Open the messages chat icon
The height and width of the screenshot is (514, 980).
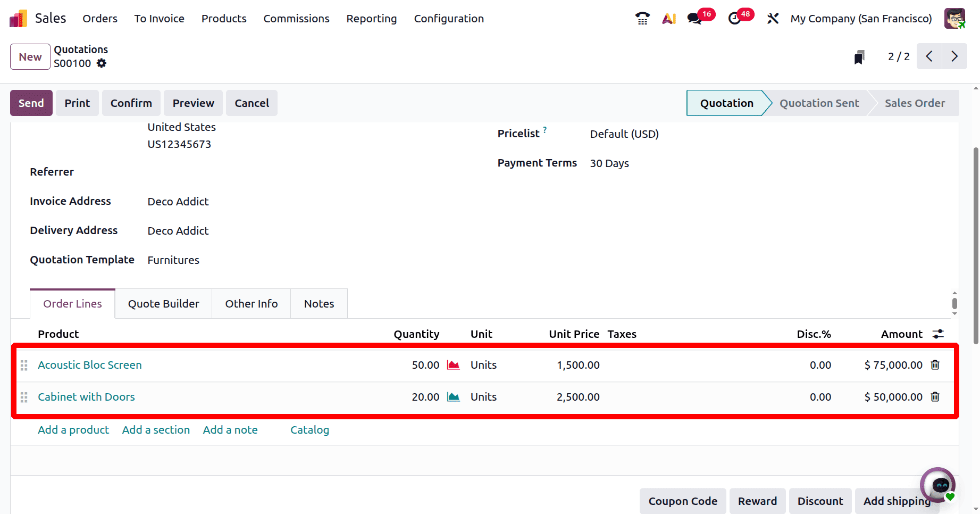[694, 19]
